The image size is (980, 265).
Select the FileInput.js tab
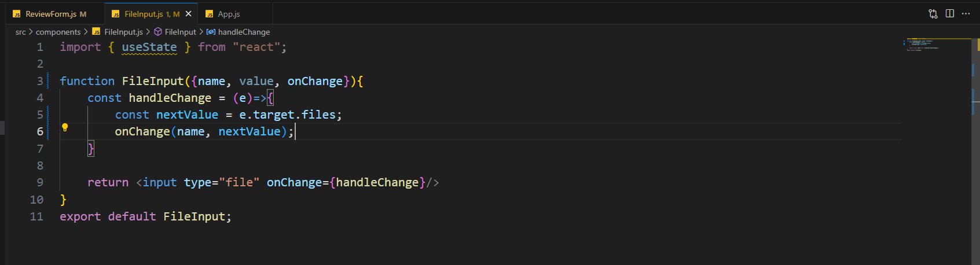pos(151,14)
